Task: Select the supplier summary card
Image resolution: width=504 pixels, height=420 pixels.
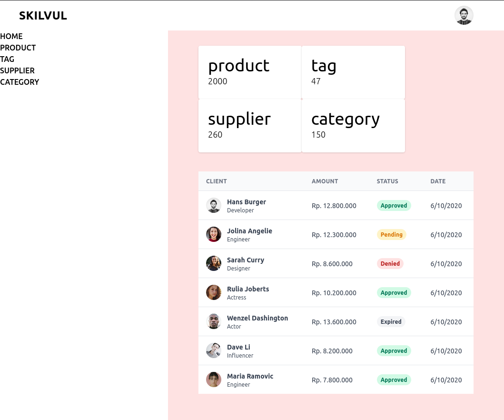Action: [x=250, y=126]
